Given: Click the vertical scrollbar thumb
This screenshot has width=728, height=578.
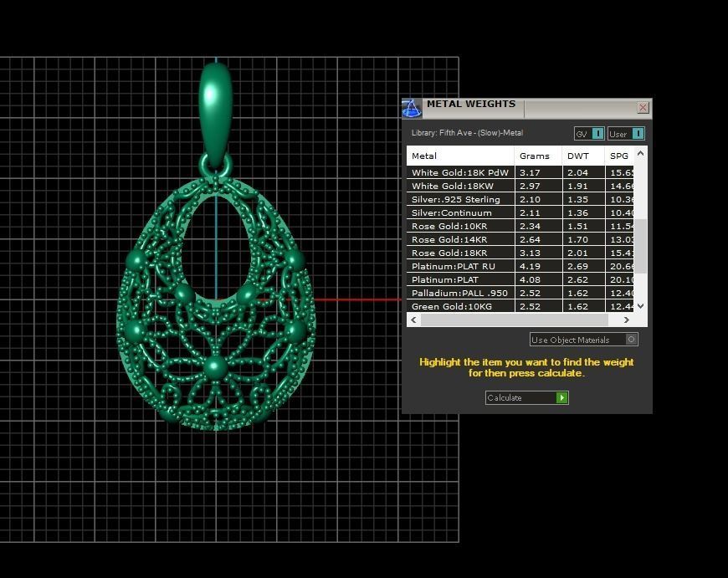Looking at the screenshot, I should coord(641,246).
